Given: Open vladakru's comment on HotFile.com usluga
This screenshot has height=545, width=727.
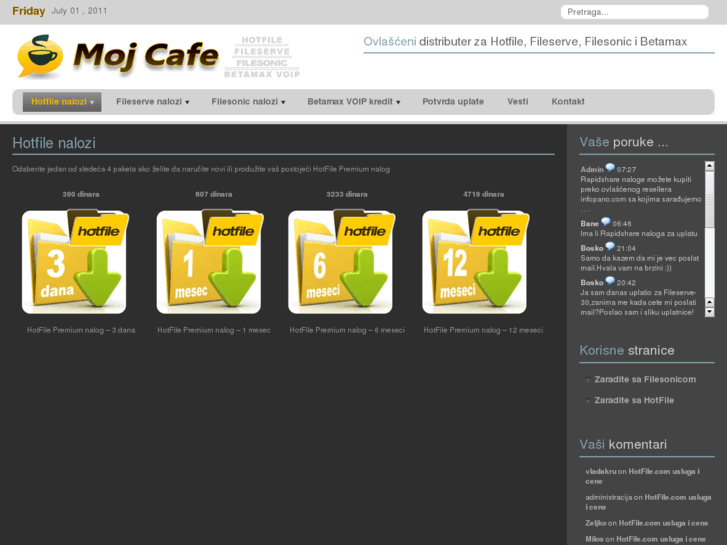Looking at the screenshot, I should coord(642,476).
